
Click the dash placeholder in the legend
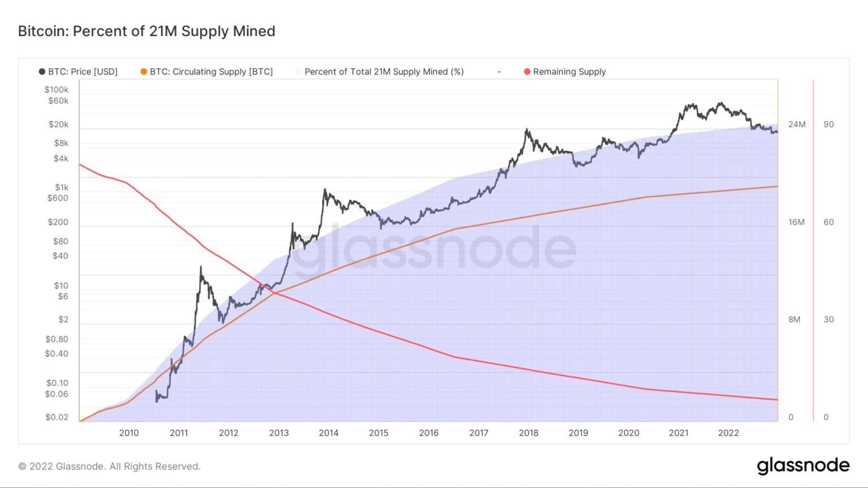[499, 72]
